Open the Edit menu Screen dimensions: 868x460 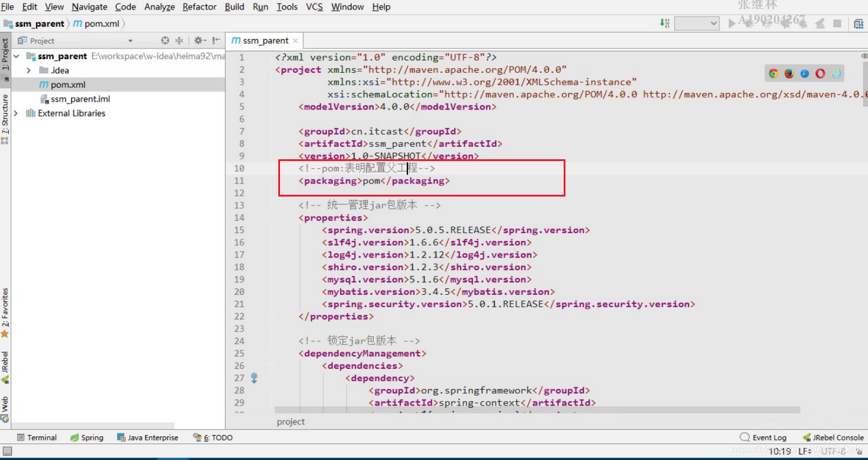(30, 7)
